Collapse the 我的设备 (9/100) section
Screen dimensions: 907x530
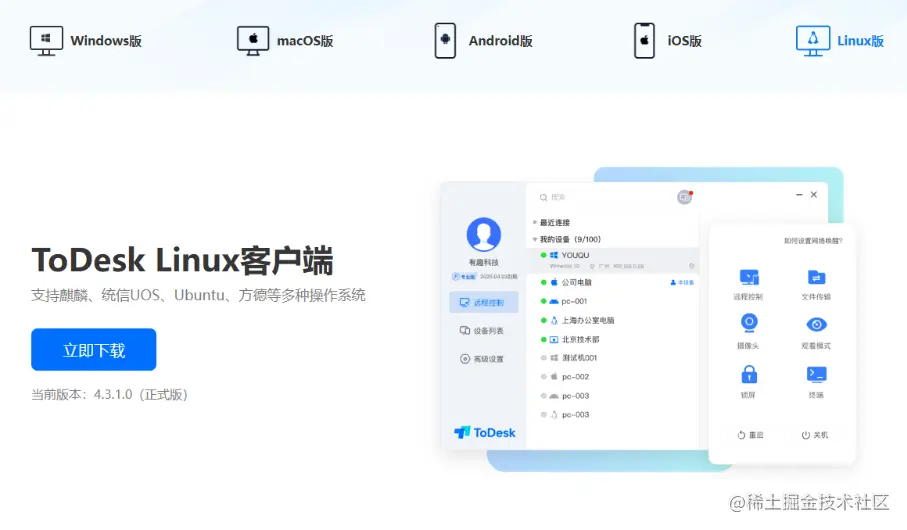click(567, 239)
